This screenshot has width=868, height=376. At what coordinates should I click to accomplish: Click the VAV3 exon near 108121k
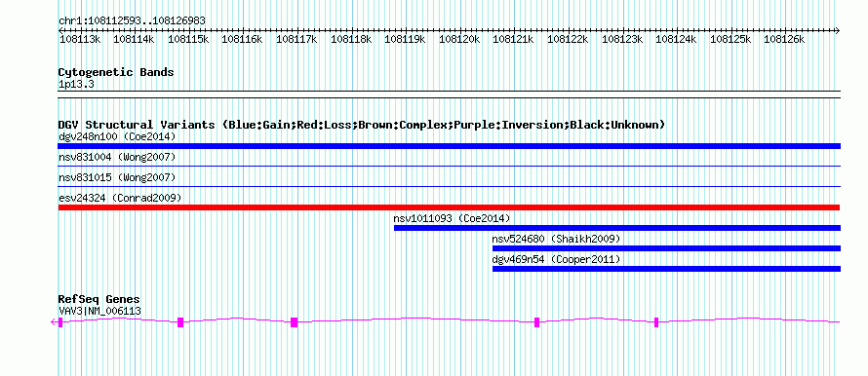[x=537, y=322]
